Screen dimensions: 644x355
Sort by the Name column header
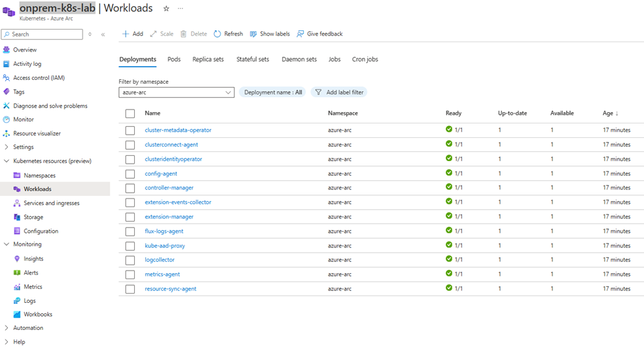[x=153, y=113]
